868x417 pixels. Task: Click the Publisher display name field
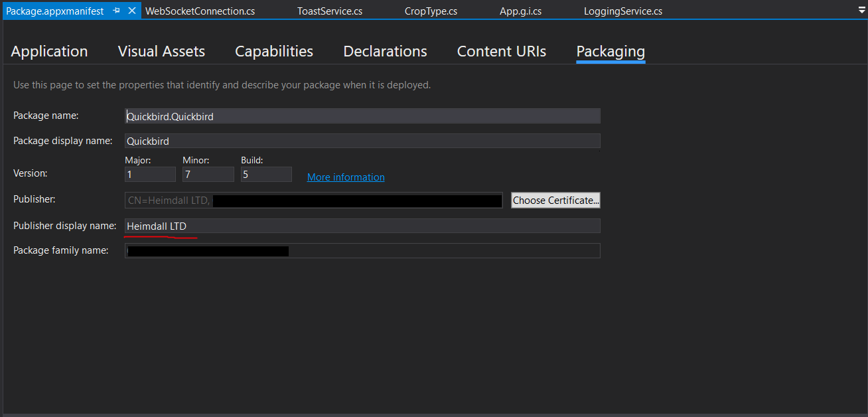(x=362, y=226)
